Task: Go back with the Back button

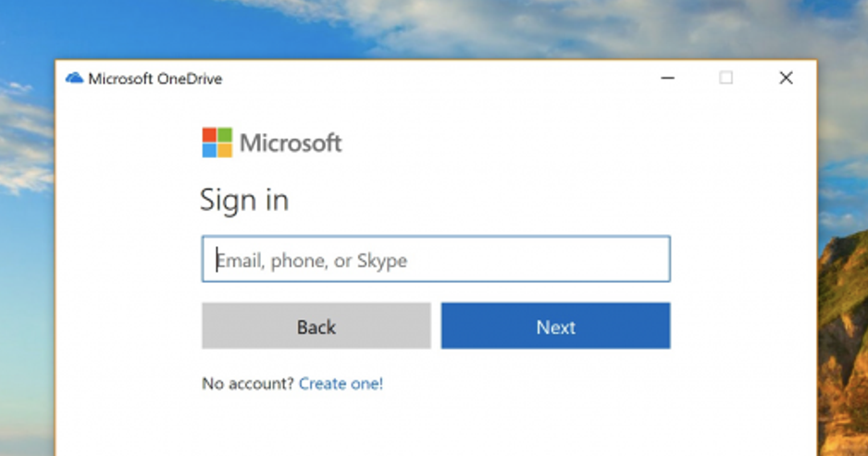Action: 316,326
